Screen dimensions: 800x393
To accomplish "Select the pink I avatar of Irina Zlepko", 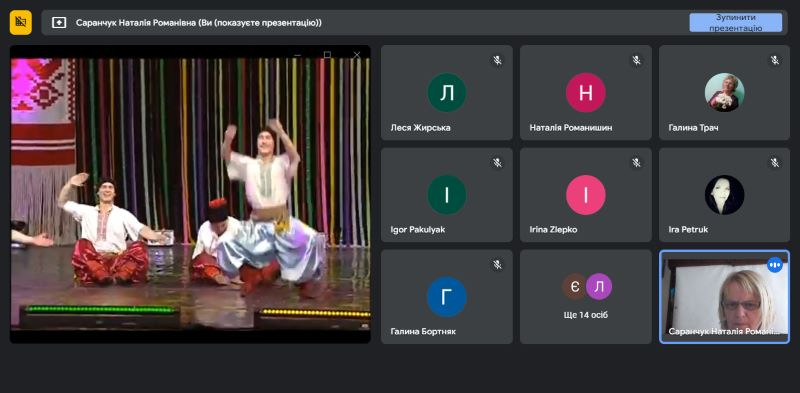I will 586,194.
